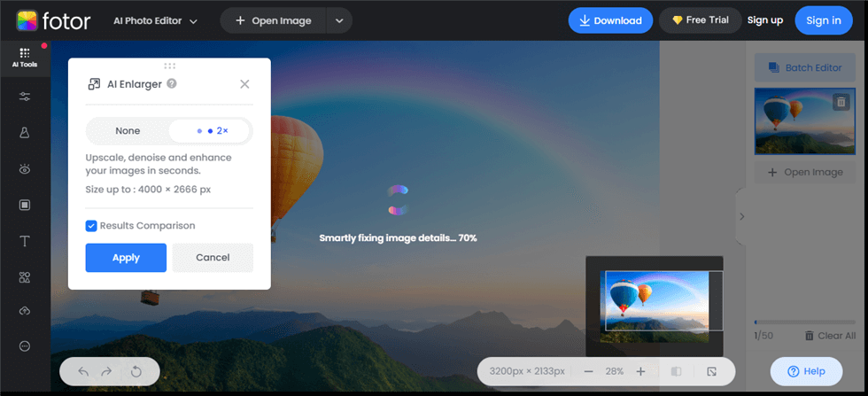
Task: Open the Help button
Action: pyautogui.click(x=807, y=371)
